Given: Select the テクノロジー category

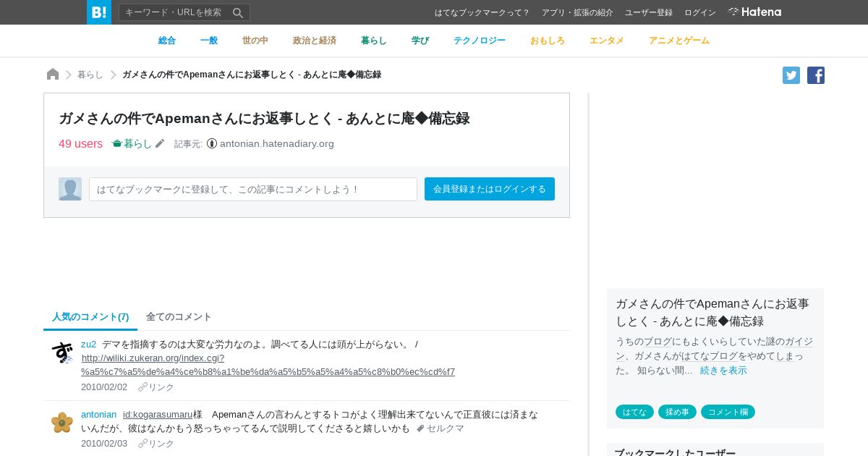Looking at the screenshot, I should [x=480, y=41].
